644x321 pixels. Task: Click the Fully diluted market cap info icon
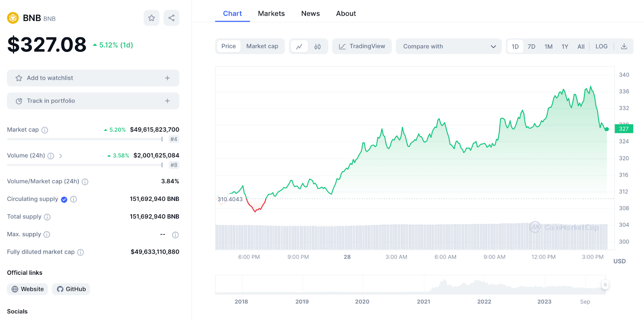[x=80, y=252]
